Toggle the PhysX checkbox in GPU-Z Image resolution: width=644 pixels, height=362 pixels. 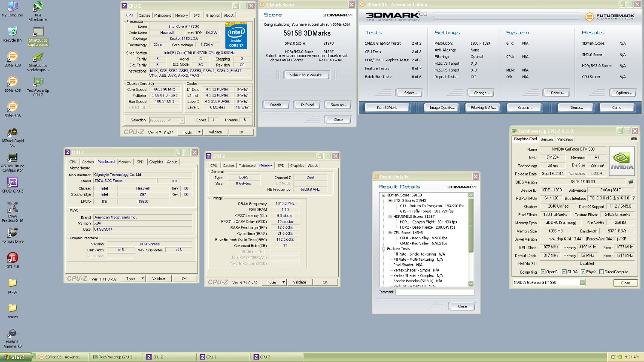tap(583, 271)
